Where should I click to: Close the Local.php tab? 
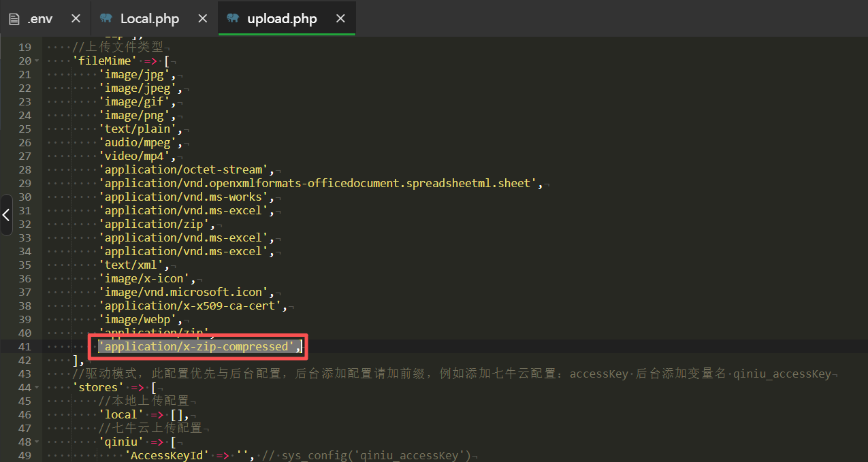pos(202,18)
